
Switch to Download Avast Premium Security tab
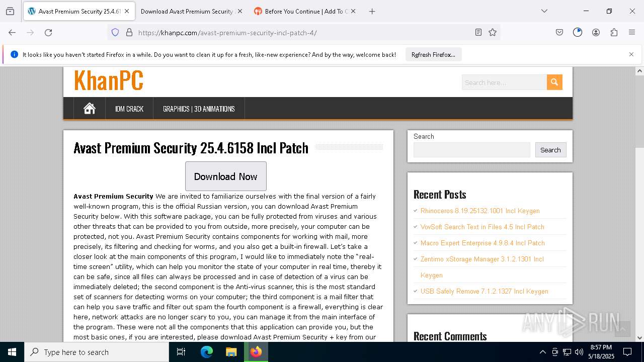(187, 11)
